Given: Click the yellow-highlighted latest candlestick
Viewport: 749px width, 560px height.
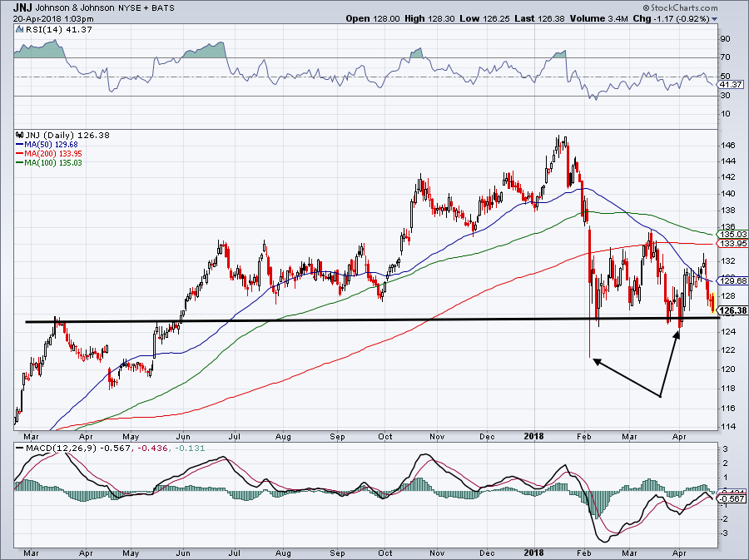Looking at the screenshot, I should pyautogui.click(x=712, y=303).
